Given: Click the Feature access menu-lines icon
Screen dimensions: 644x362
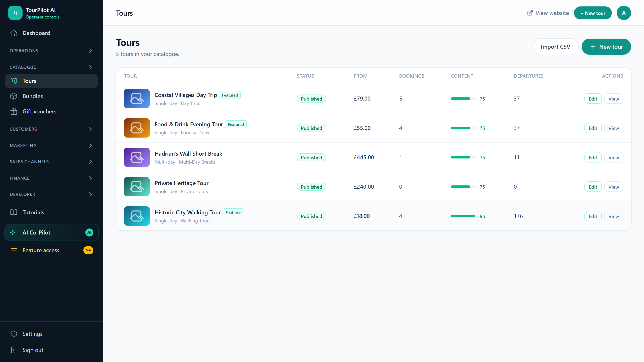Looking at the screenshot, I should (x=14, y=250).
